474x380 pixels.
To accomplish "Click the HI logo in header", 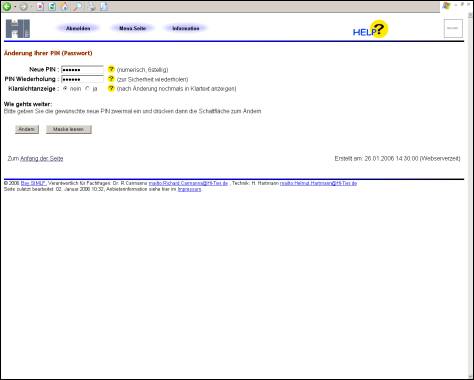I will (18, 28).
